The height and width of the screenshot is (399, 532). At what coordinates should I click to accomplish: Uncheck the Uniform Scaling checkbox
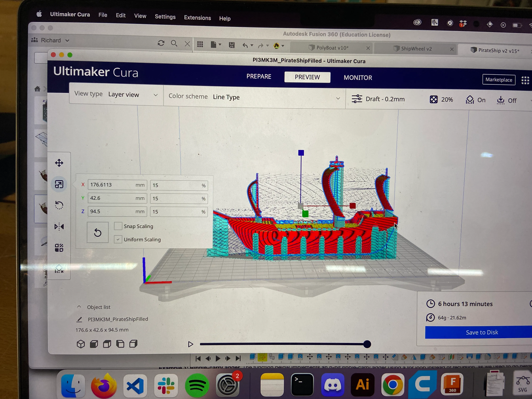118,239
